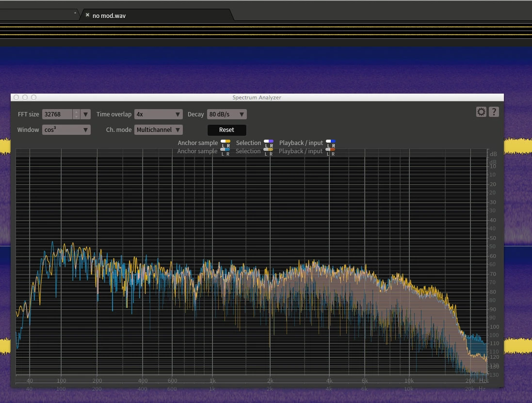
Task: Click the FFT size value field
Action: (x=57, y=114)
